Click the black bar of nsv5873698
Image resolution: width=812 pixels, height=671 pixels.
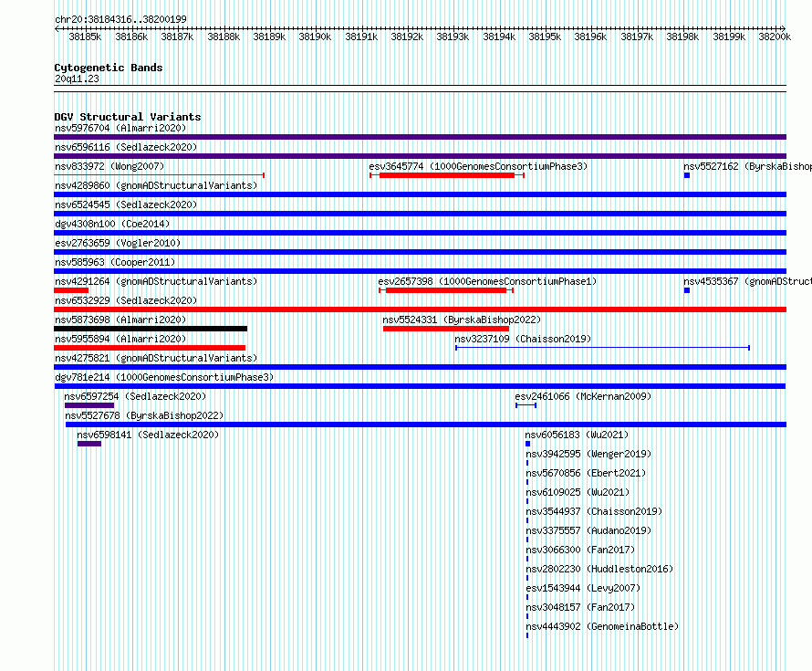(x=151, y=329)
